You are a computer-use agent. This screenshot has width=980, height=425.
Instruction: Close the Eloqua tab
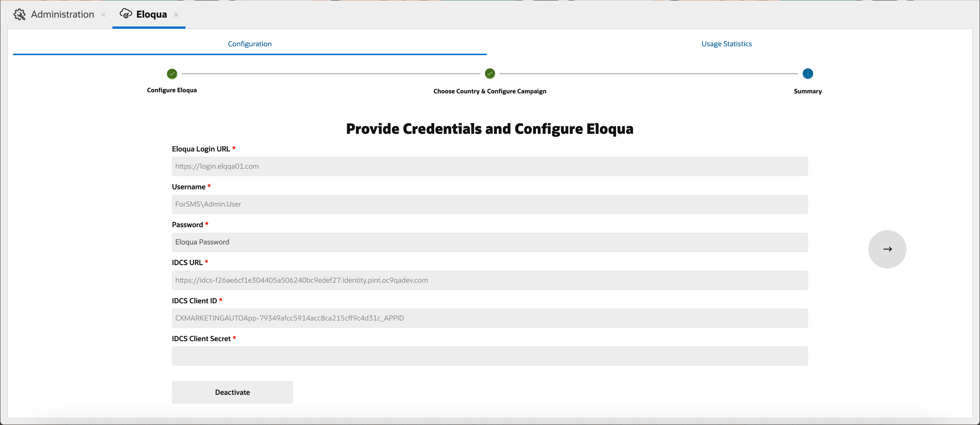click(x=176, y=14)
